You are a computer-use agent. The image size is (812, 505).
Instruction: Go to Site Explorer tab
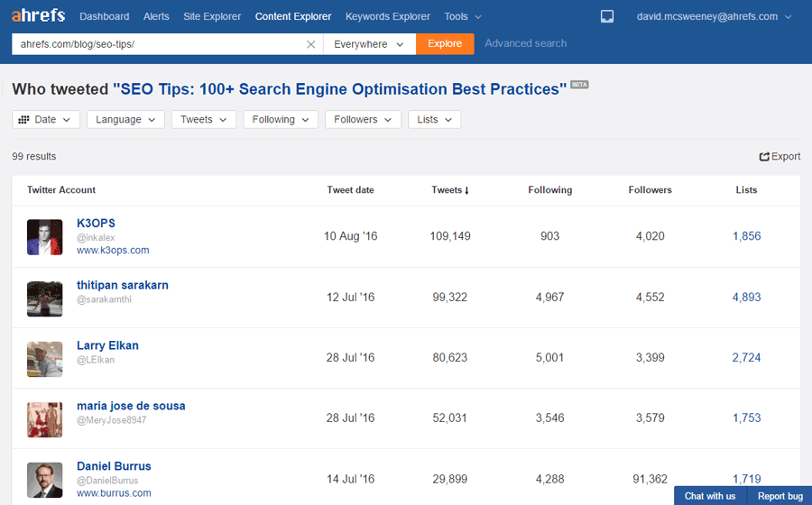(x=212, y=16)
